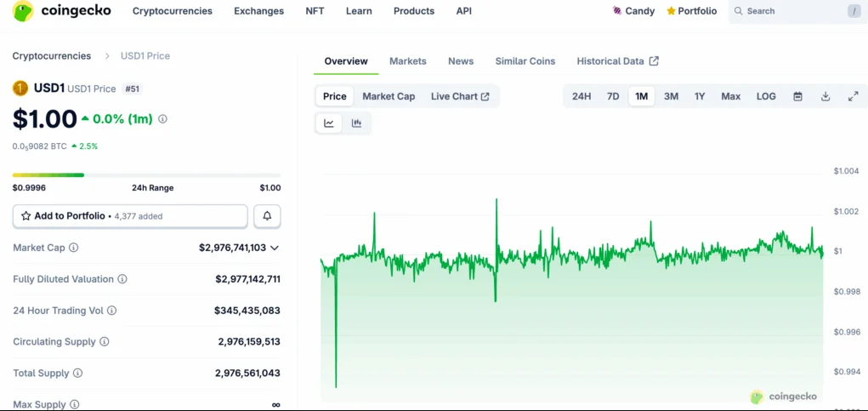The image size is (868, 411).
Task: Switch to the Markets tab
Action: tap(408, 61)
